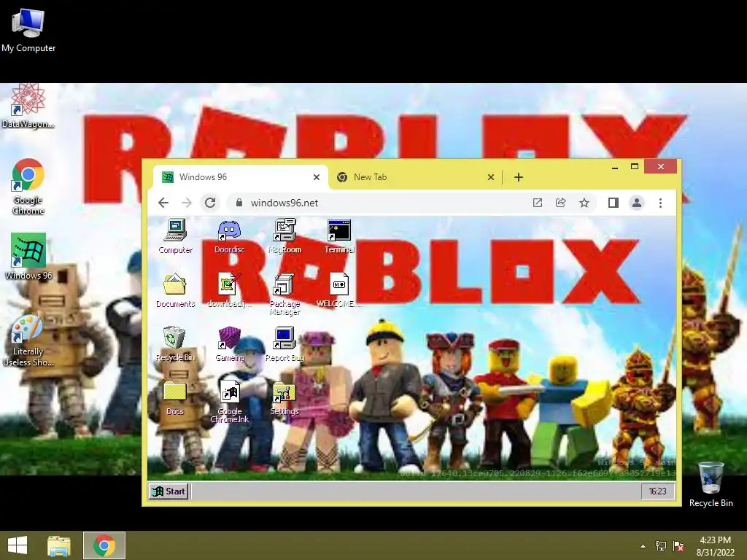
Task: Open the Windows Start button on taskbar
Action: click(18, 545)
